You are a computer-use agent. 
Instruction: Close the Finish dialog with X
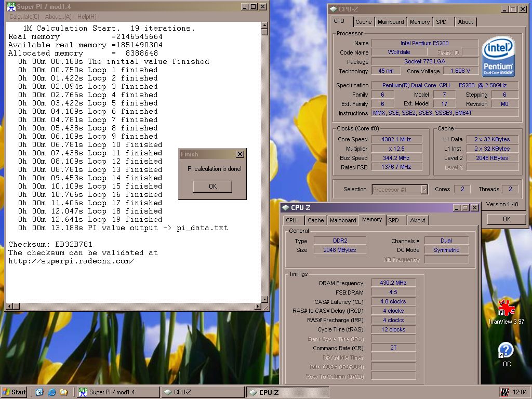(240, 154)
